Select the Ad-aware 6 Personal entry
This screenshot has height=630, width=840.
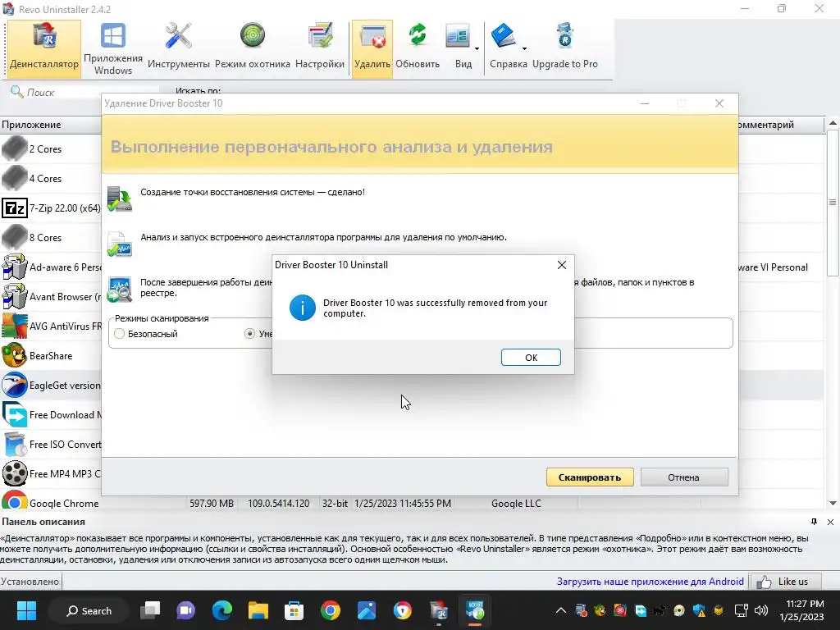click(x=51, y=267)
